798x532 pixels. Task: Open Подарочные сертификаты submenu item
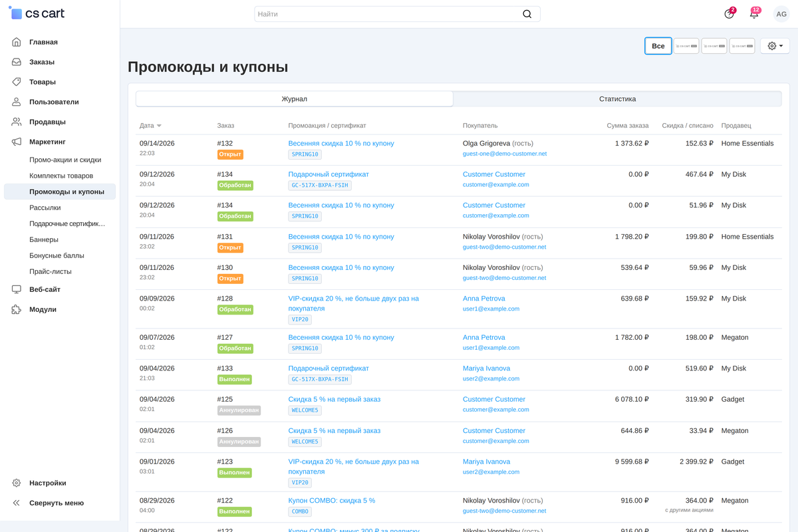[x=67, y=223]
